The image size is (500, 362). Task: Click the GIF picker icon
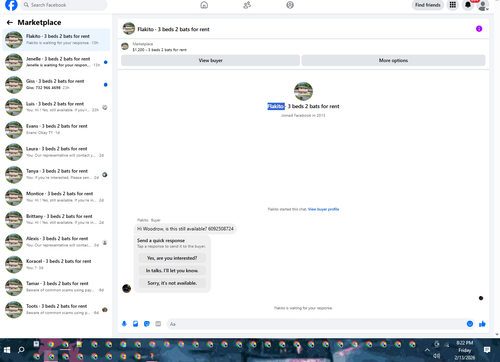coord(158,324)
